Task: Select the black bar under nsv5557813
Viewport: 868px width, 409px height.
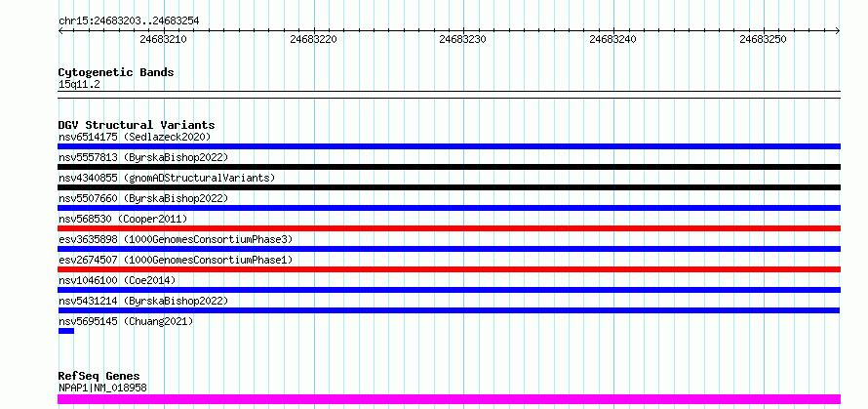Action: coord(449,167)
